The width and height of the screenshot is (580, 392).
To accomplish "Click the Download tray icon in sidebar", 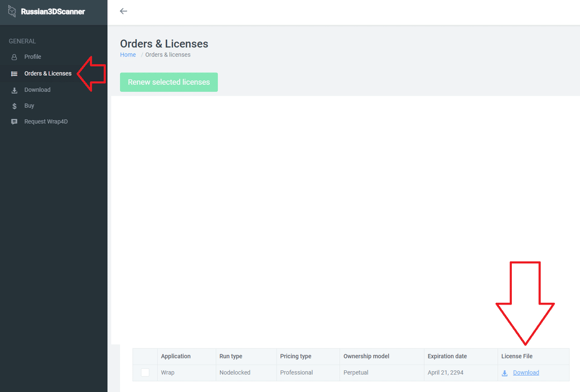I will [14, 90].
